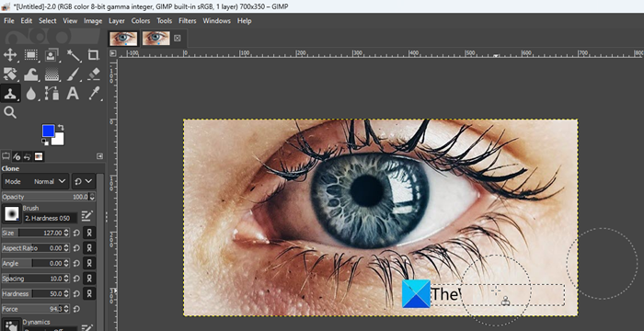
Task: Open the Colors menu
Action: (141, 20)
